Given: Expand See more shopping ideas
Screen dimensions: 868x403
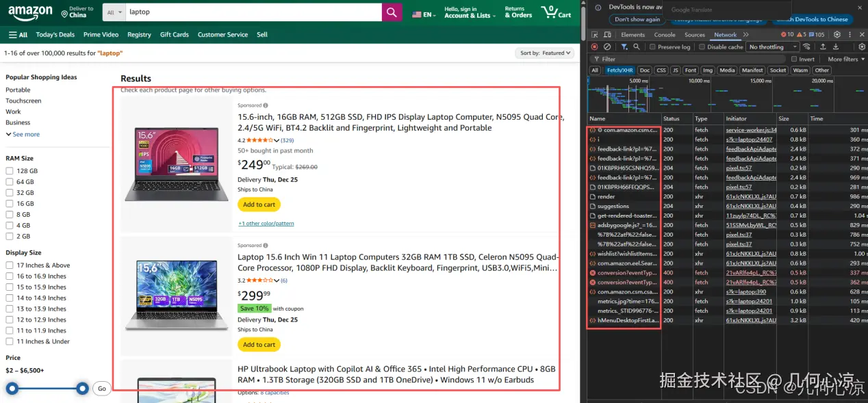Looking at the screenshot, I should [23, 134].
